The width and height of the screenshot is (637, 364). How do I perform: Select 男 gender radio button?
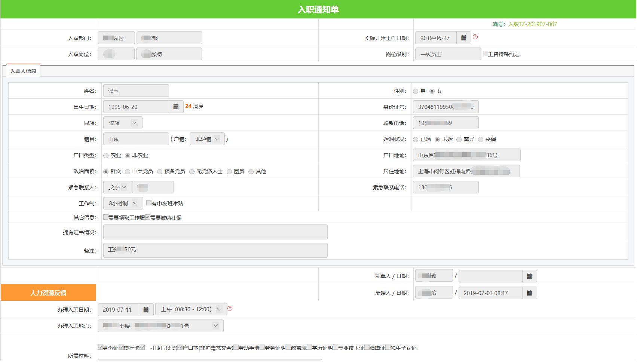tap(416, 91)
